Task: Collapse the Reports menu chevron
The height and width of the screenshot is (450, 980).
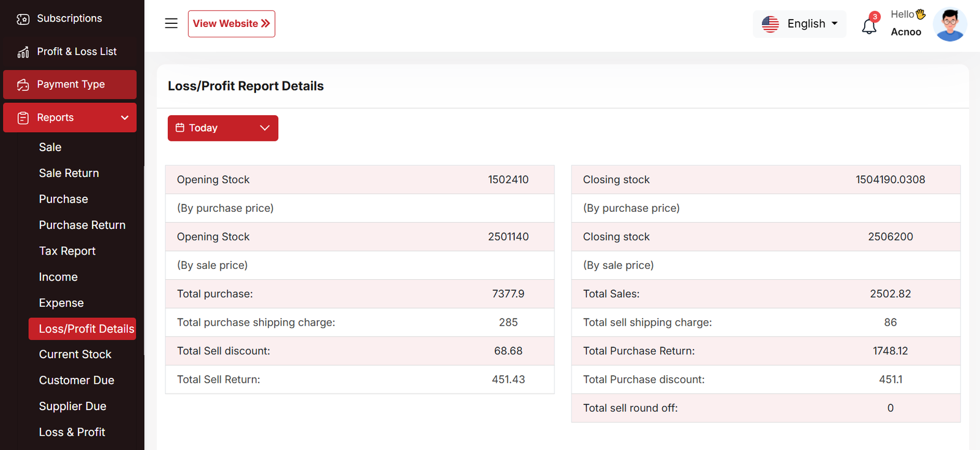Action: click(125, 118)
